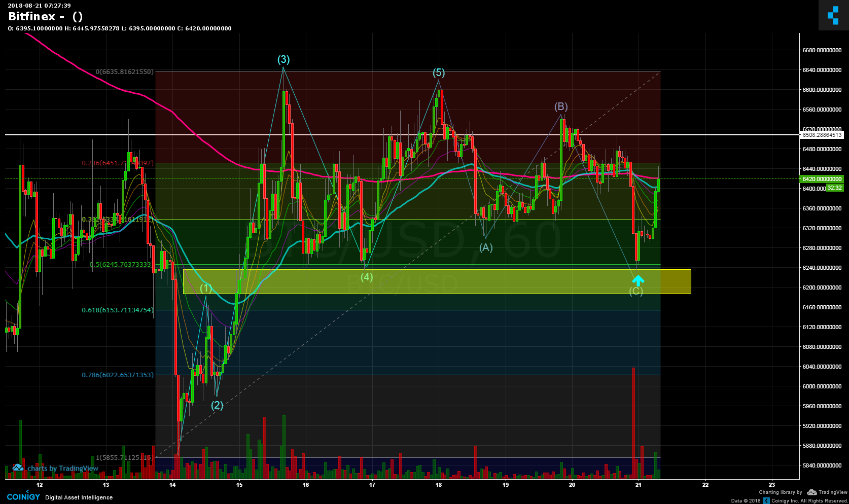Click price axis label 6640.00000000
This screenshot has height=504, width=849.
[x=822, y=70]
